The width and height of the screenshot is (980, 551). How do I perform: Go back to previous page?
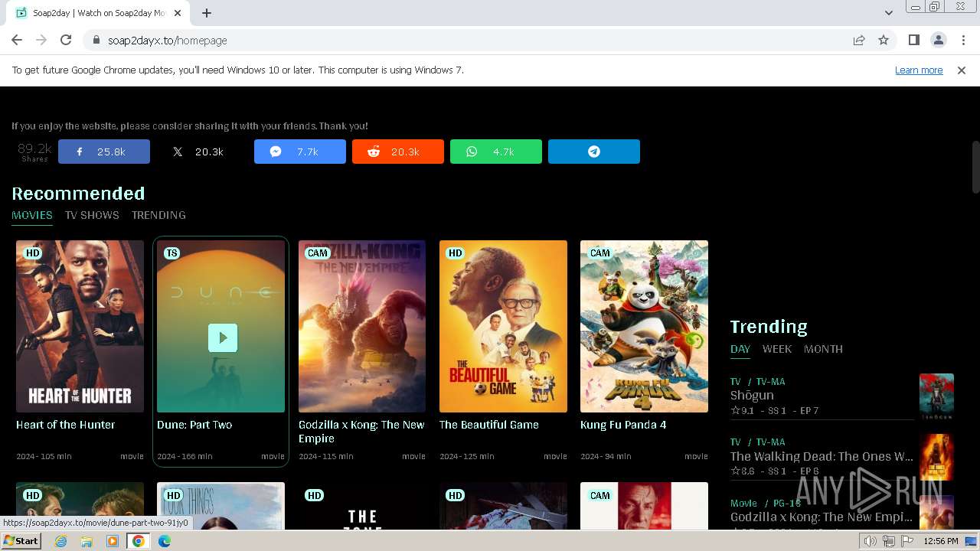coord(17,41)
